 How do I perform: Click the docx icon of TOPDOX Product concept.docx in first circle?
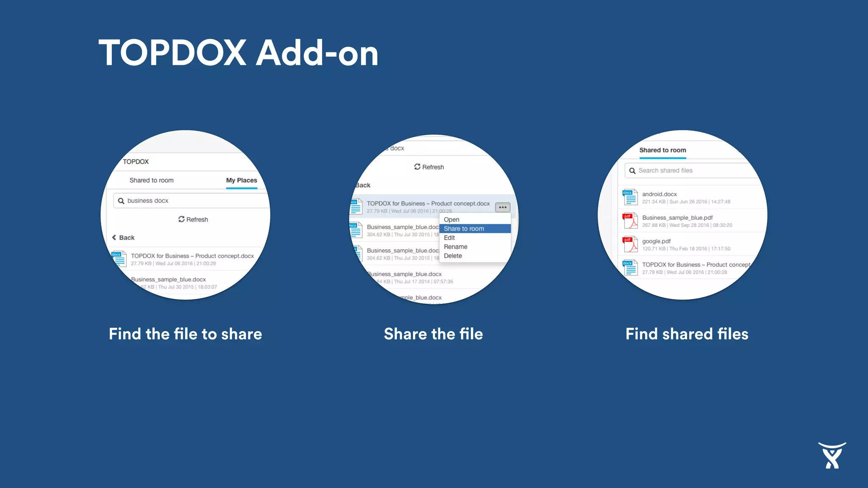click(x=119, y=259)
